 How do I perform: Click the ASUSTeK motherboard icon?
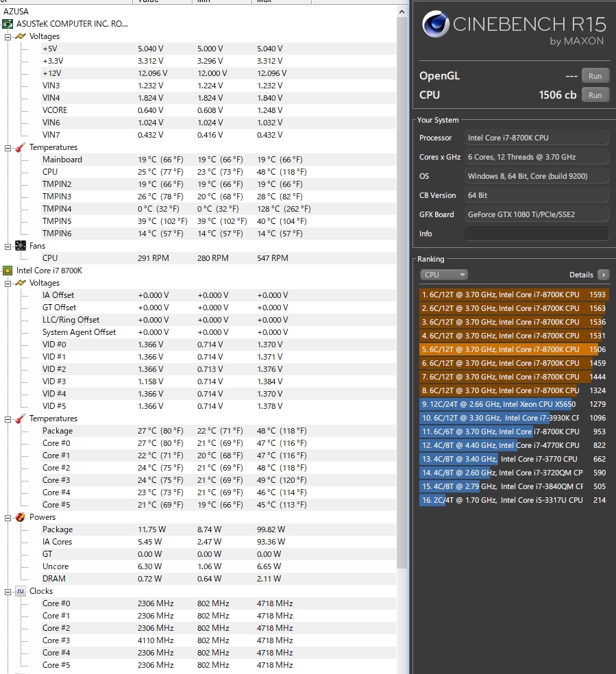[8, 24]
